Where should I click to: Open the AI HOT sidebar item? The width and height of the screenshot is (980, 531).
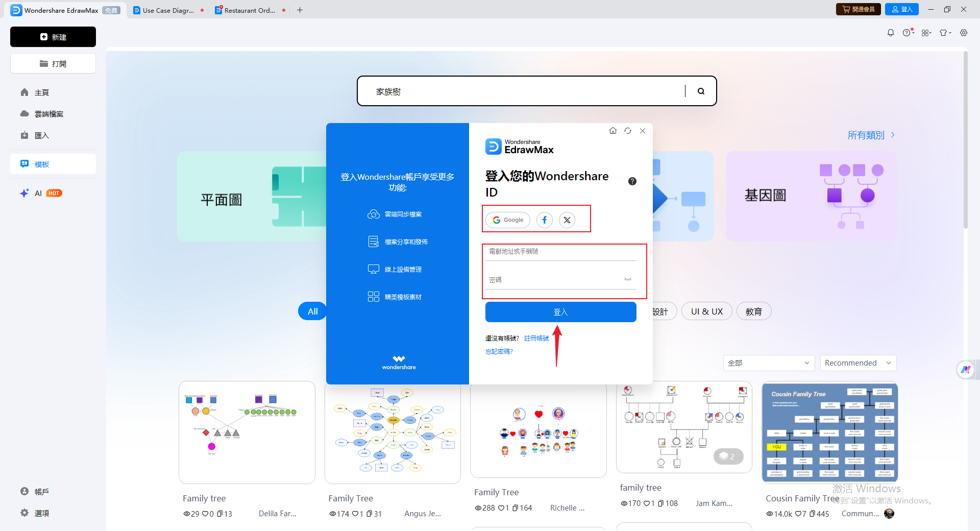click(53, 193)
